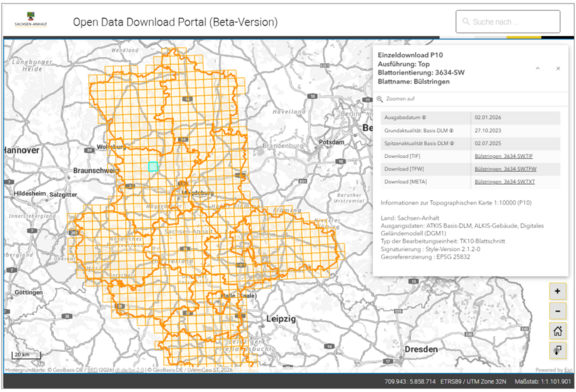The width and height of the screenshot is (576, 392).
Task: Click the Ausgabedatum value 02.01.2026
Action: [488, 118]
